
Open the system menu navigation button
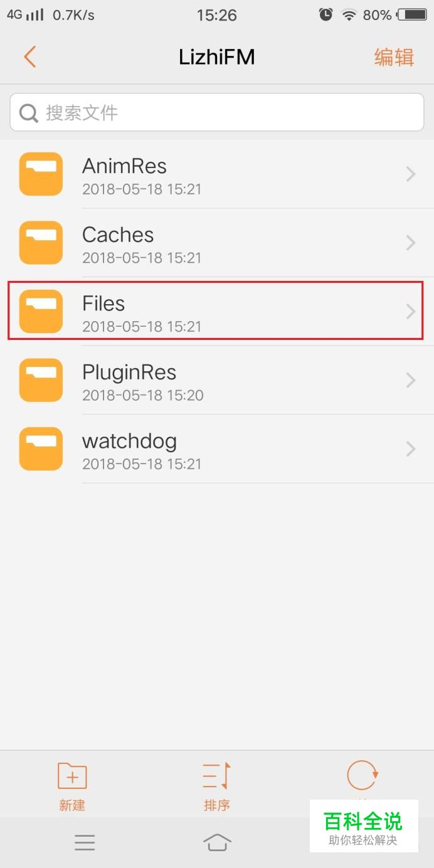click(x=85, y=842)
